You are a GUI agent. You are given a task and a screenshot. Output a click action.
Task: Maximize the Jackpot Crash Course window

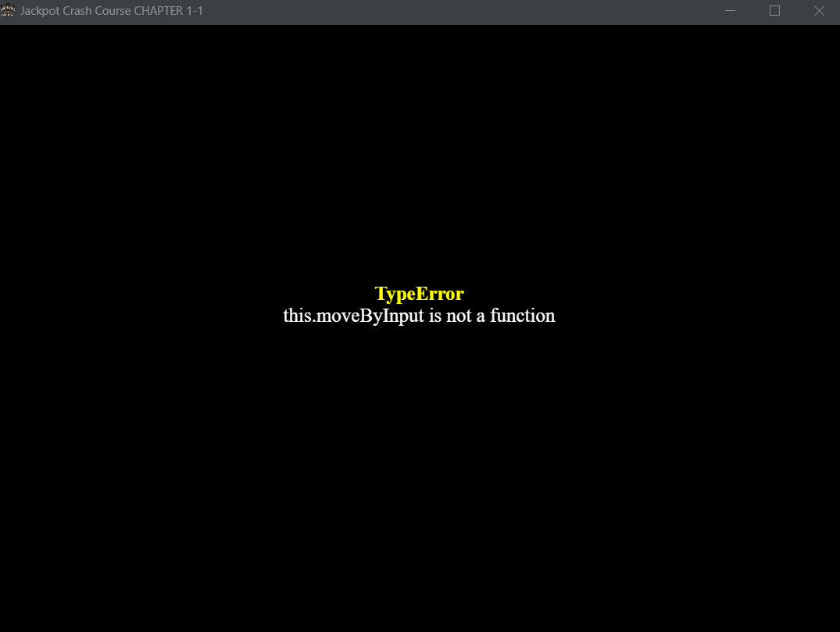[774, 11]
